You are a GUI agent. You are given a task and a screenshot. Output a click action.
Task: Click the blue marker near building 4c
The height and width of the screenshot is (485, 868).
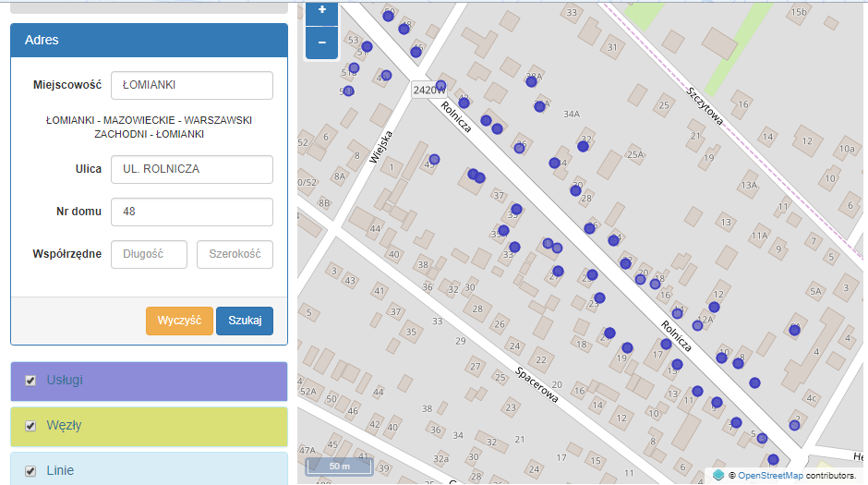click(794, 424)
